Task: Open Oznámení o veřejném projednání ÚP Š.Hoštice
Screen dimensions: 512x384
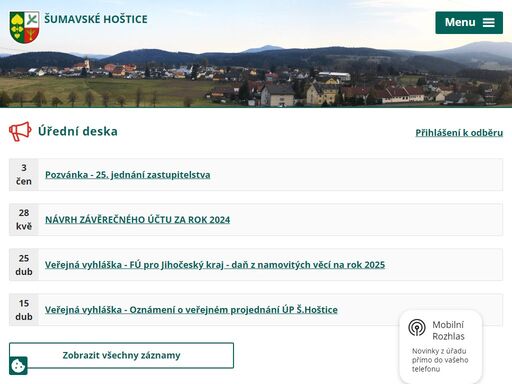Action: pyautogui.click(x=191, y=310)
